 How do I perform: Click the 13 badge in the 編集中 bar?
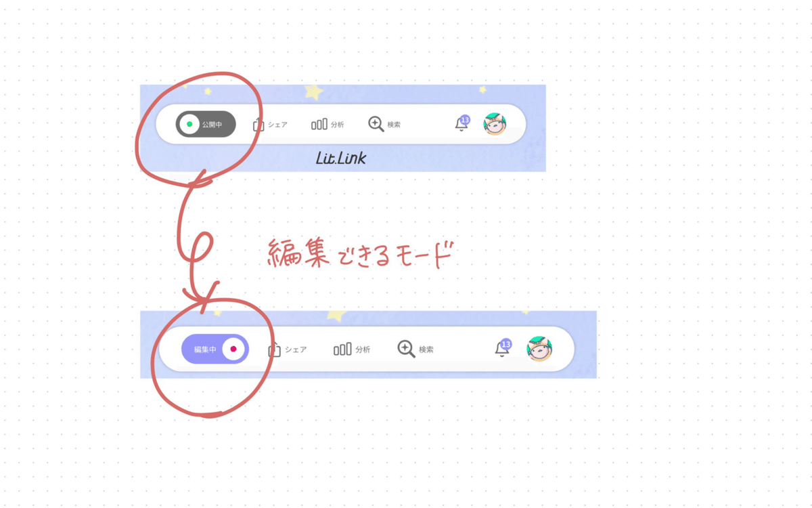[505, 344]
